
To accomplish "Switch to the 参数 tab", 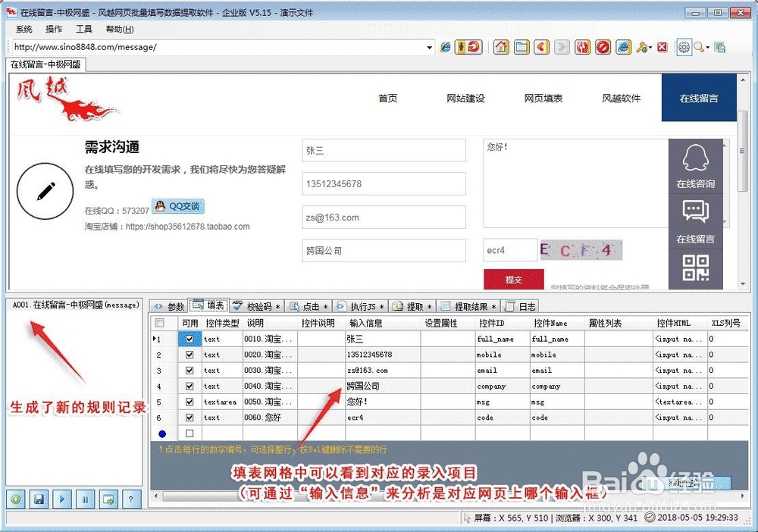I will coord(169,306).
